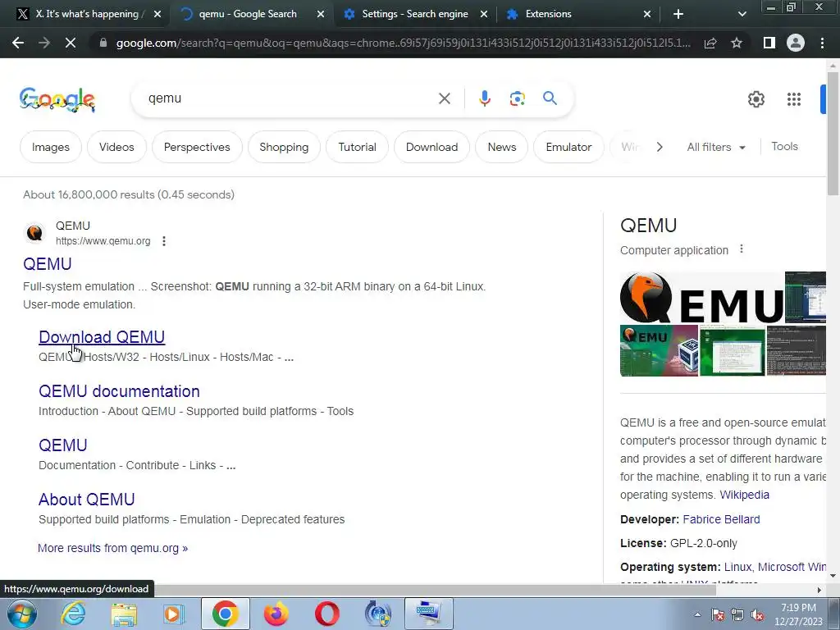This screenshot has height=630, width=840.
Task: Filter results by Images
Action: (51, 147)
